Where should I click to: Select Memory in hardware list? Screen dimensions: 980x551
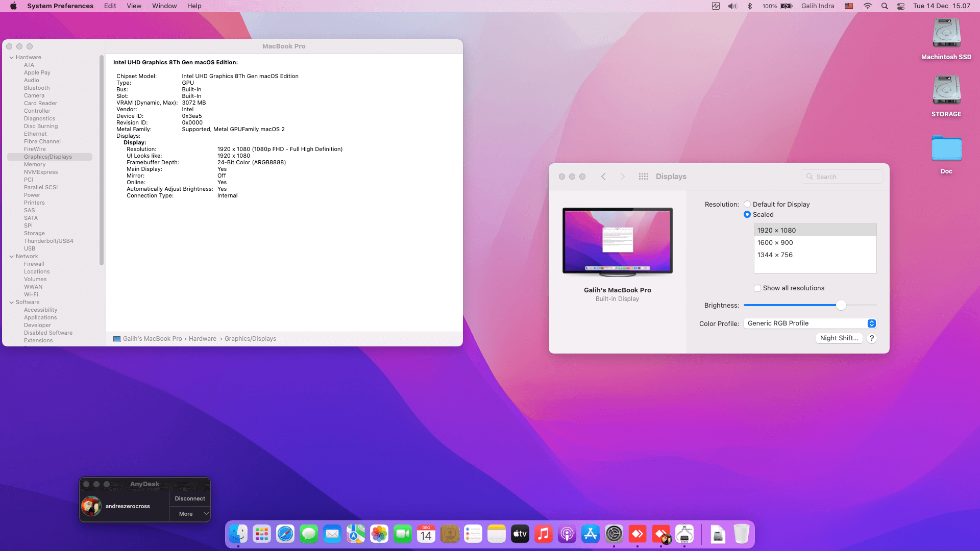[x=35, y=164]
